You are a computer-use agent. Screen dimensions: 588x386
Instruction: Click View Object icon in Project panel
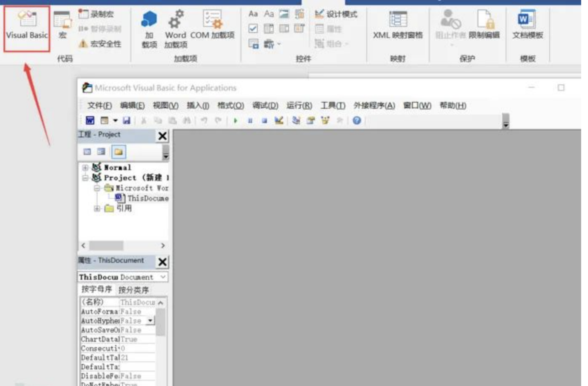pos(101,152)
